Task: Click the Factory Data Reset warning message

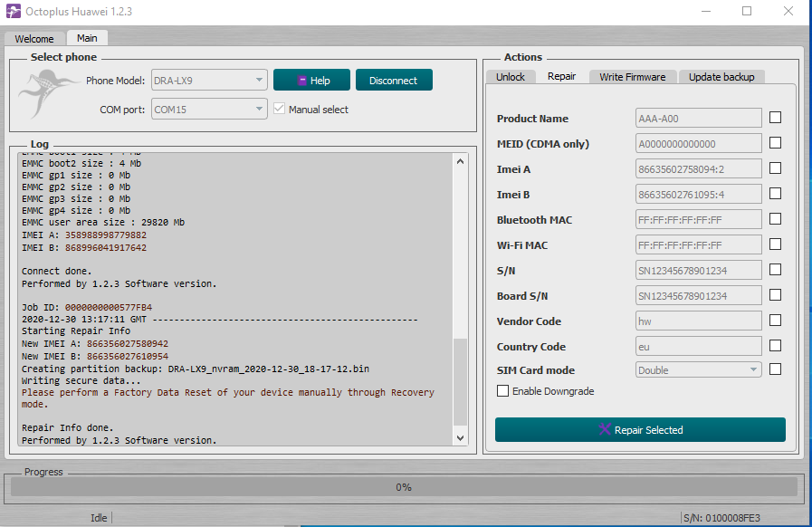Action: click(228, 398)
